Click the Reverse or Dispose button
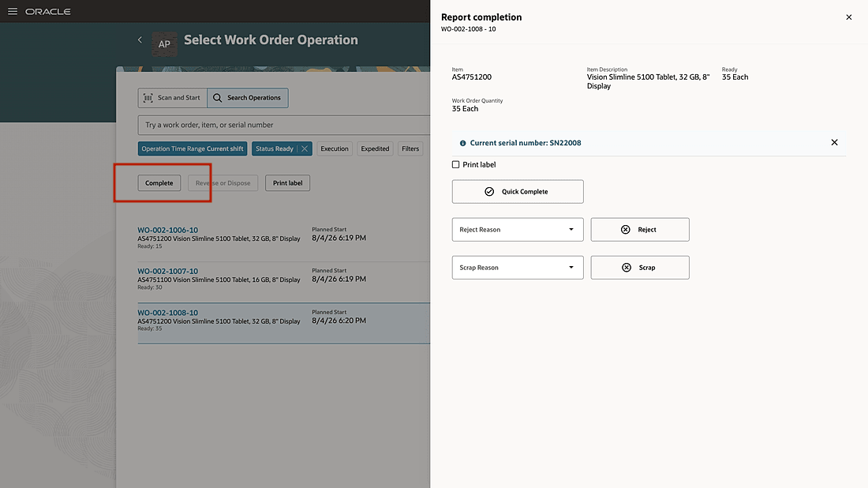 pyautogui.click(x=223, y=182)
